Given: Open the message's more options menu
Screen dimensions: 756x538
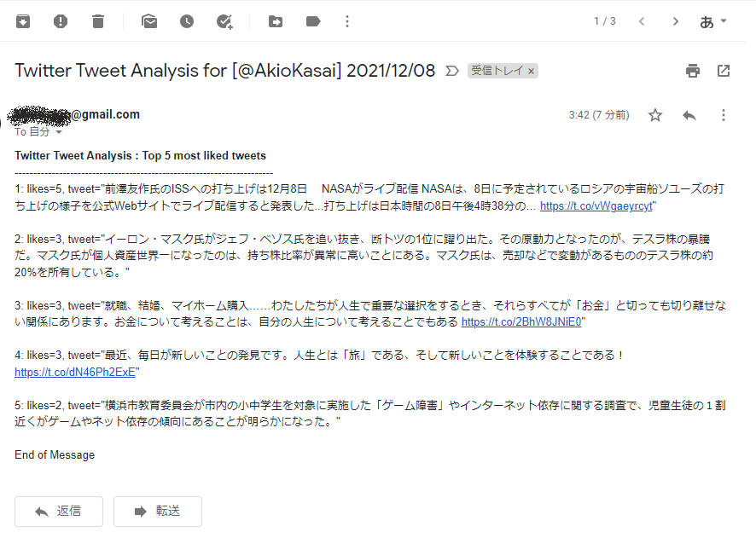Looking at the screenshot, I should 724,115.
